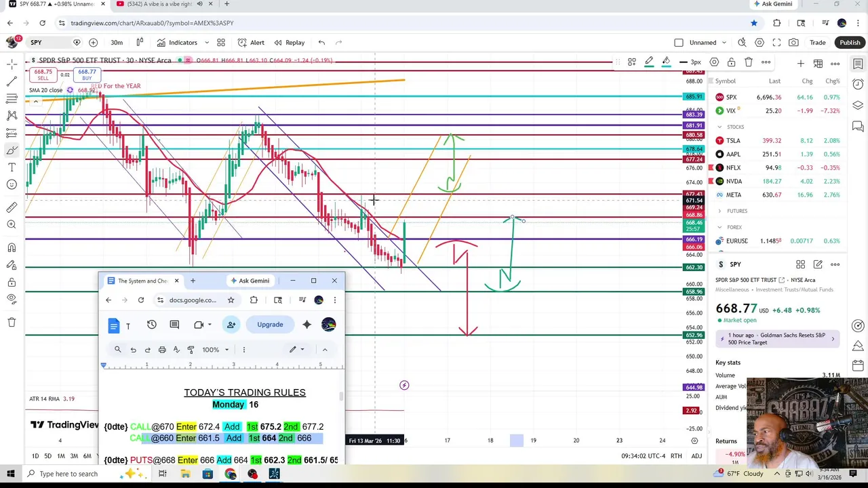Collapse indicator legend arrow under SMA
868x488 pixels.
35,101
